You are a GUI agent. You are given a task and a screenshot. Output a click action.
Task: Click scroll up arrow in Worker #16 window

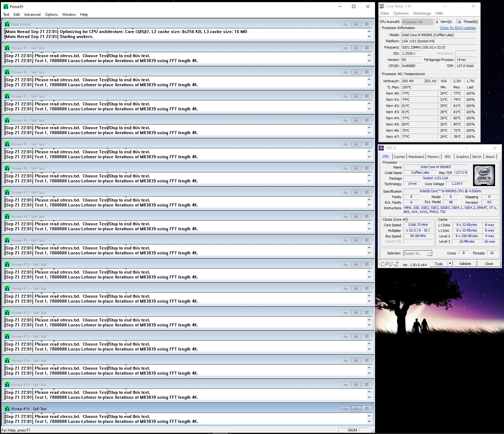click(369, 416)
